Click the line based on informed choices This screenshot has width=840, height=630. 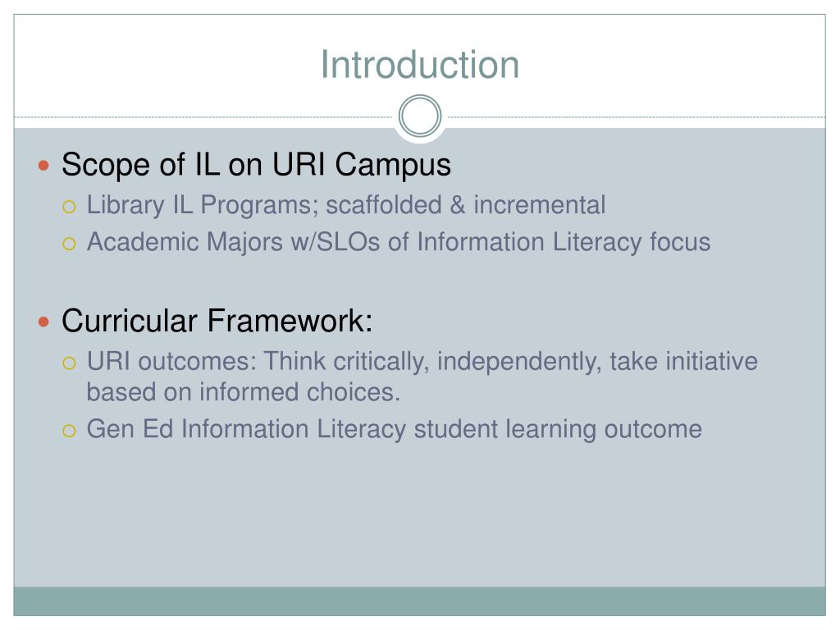pyautogui.click(x=244, y=392)
